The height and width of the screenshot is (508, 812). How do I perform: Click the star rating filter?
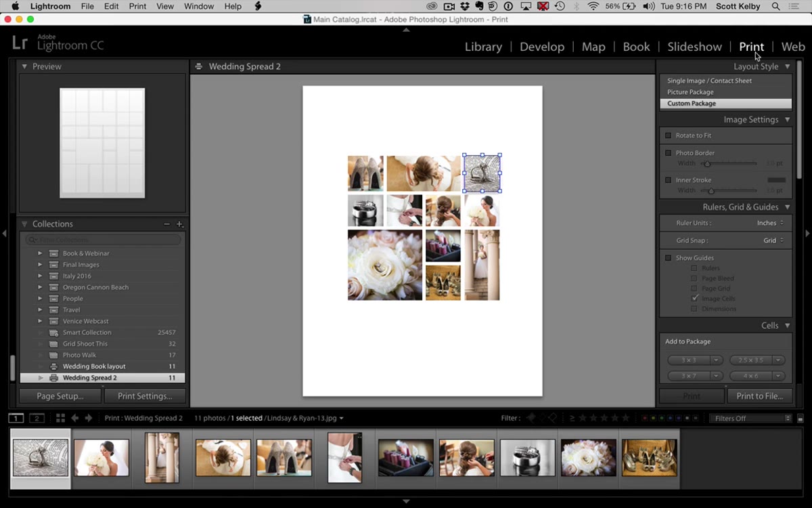[x=604, y=418]
